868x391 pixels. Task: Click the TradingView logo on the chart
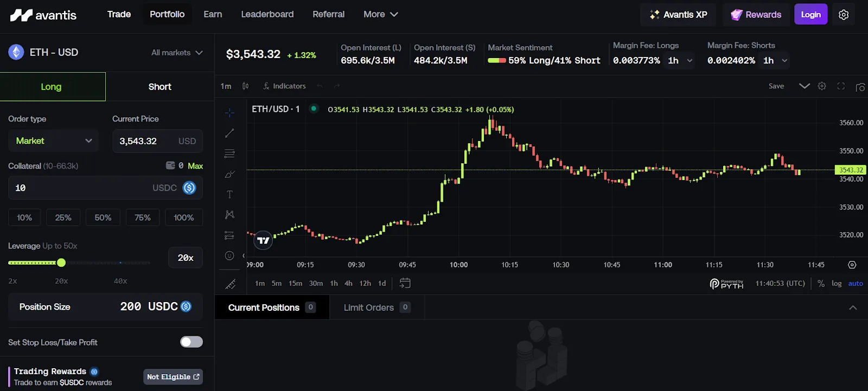click(263, 240)
